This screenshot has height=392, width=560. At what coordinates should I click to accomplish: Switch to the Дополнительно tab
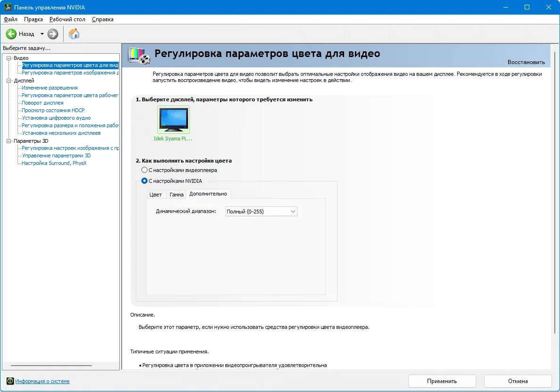(x=208, y=194)
